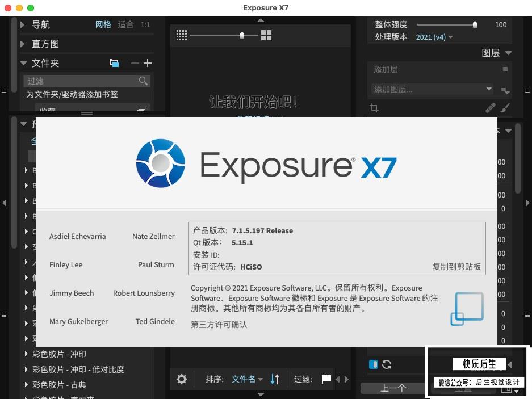
Task: Open 处理版本 2021 (v4) dropdown
Action: [x=434, y=37]
